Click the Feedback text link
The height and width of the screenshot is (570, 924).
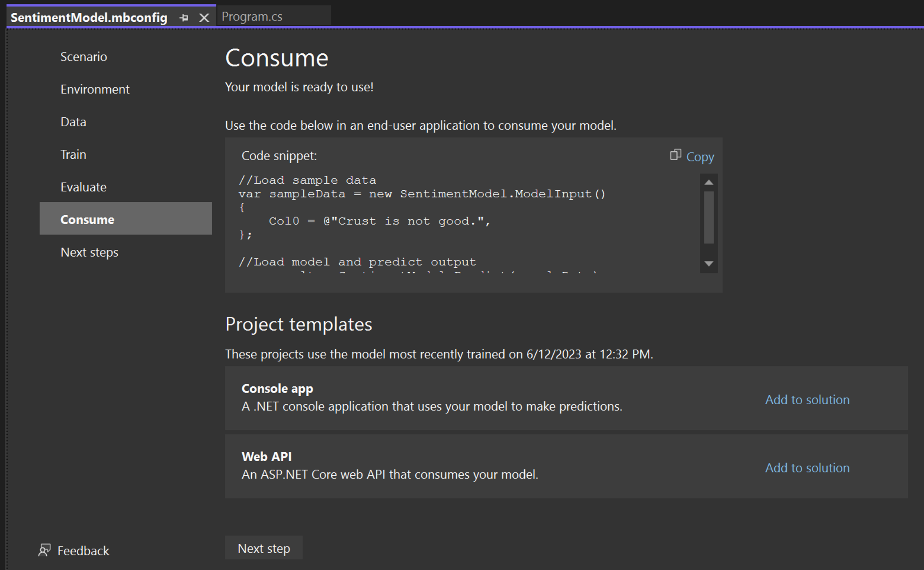click(83, 550)
